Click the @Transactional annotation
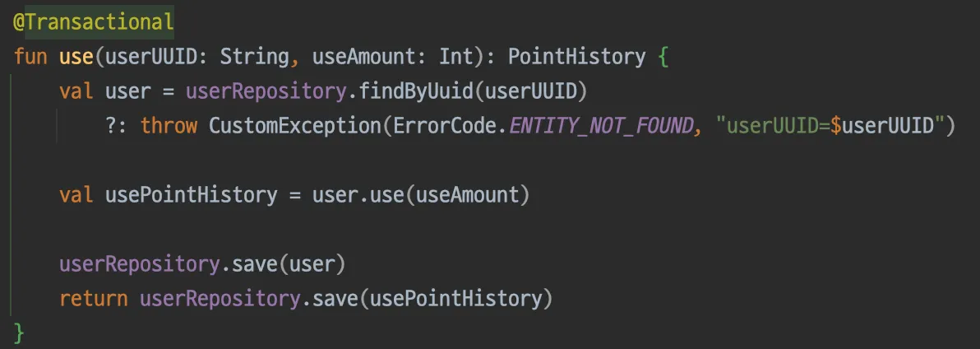 [93, 22]
